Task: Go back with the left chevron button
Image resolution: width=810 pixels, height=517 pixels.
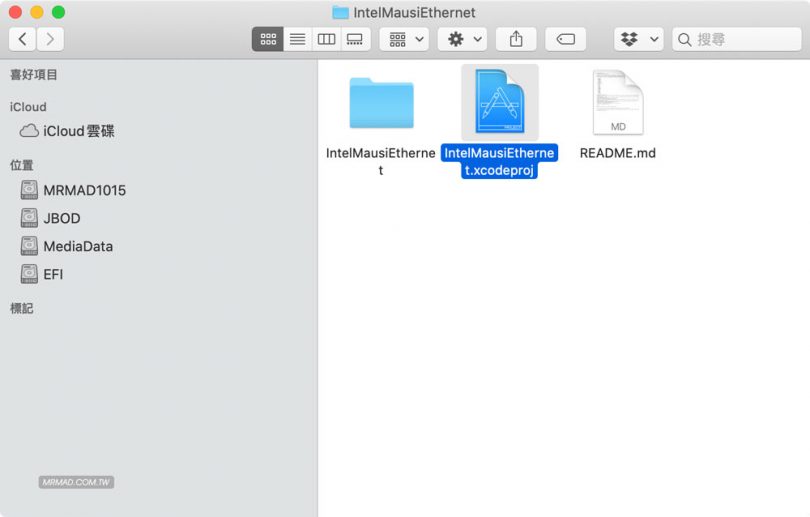Action: [x=22, y=39]
